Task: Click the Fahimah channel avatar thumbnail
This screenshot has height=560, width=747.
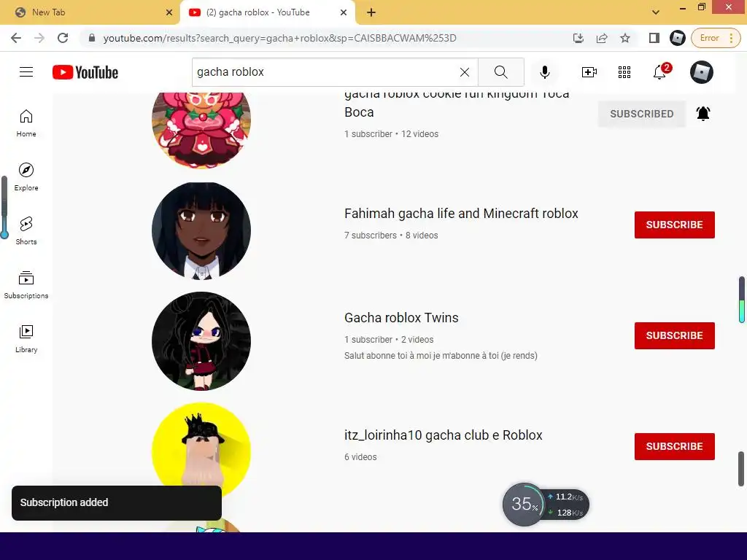Action: pos(201,230)
